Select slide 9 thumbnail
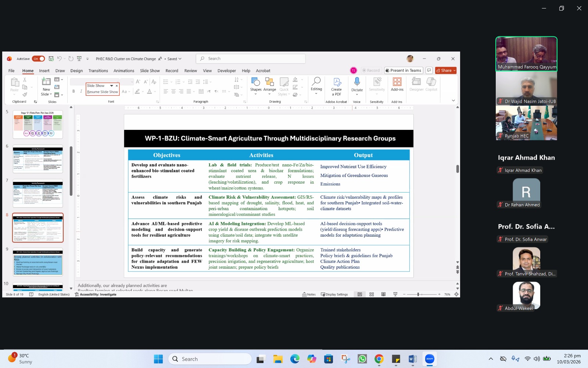Screen dimensions: 588x368 [38, 262]
